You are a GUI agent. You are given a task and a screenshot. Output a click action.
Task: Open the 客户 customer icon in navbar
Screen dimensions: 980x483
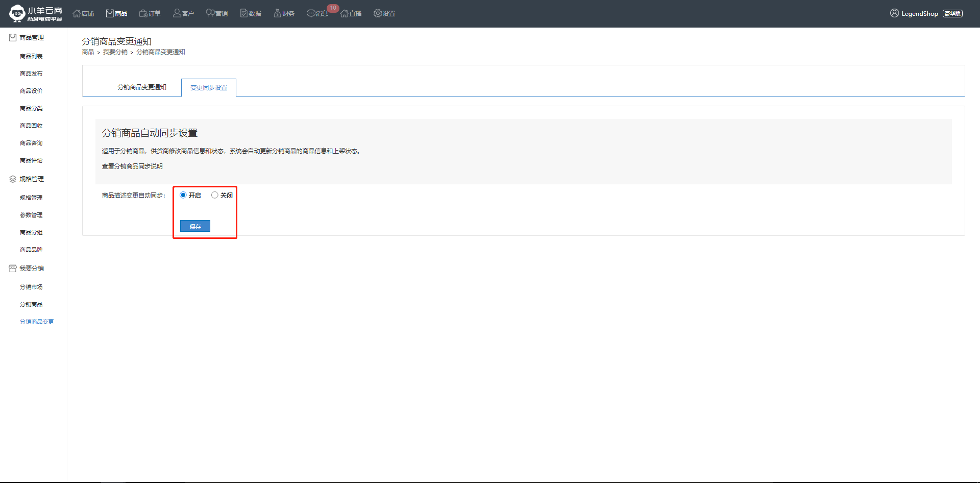pyautogui.click(x=177, y=13)
